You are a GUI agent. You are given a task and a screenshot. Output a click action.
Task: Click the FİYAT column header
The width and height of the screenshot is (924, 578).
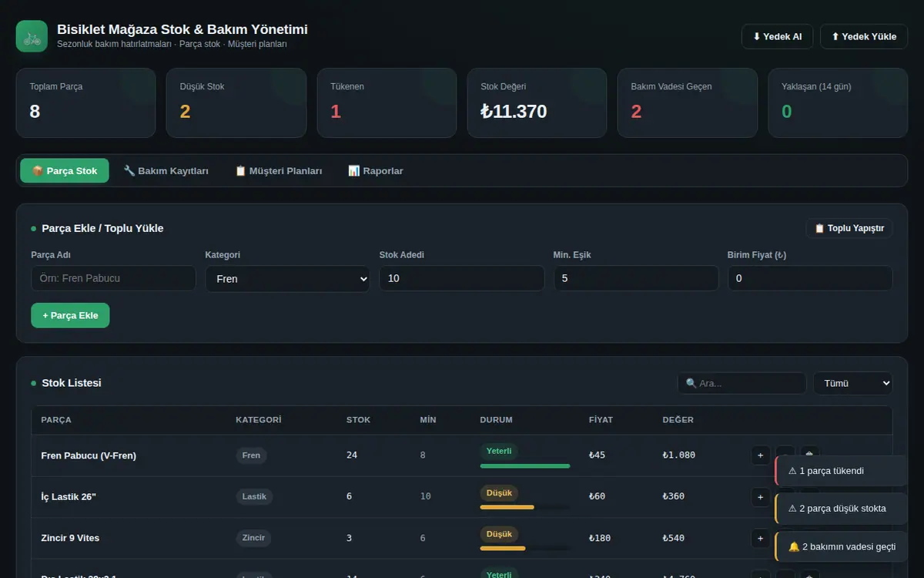pos(601,420)
